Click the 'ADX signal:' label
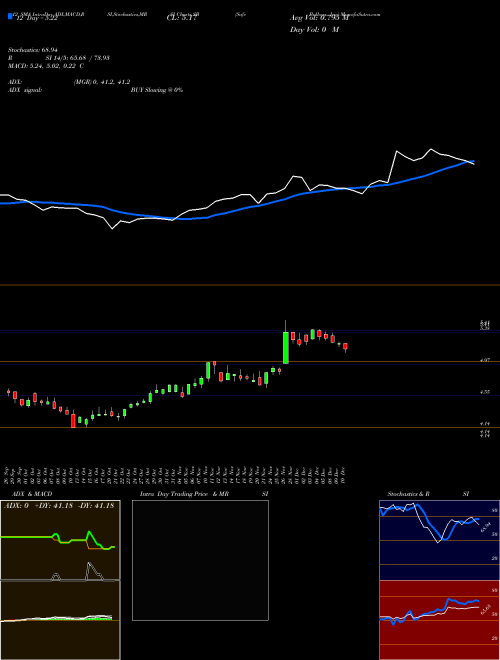 (x=27, y=90)
